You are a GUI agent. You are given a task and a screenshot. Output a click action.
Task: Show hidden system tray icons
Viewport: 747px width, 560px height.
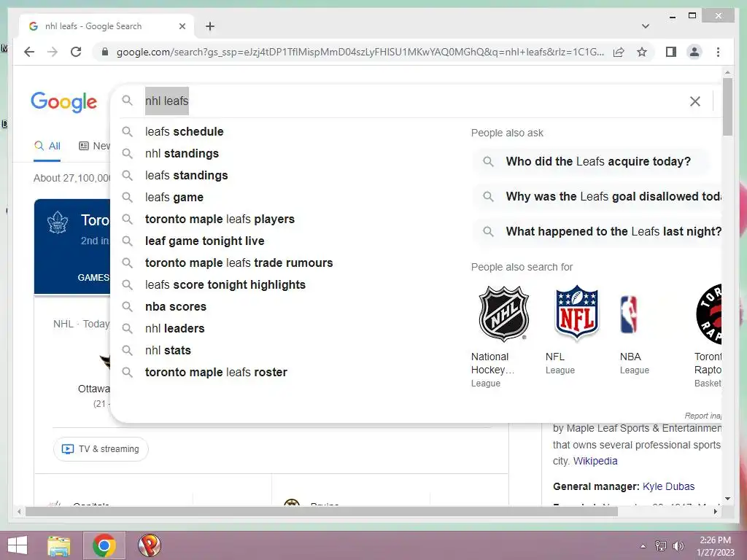(643, 546)
